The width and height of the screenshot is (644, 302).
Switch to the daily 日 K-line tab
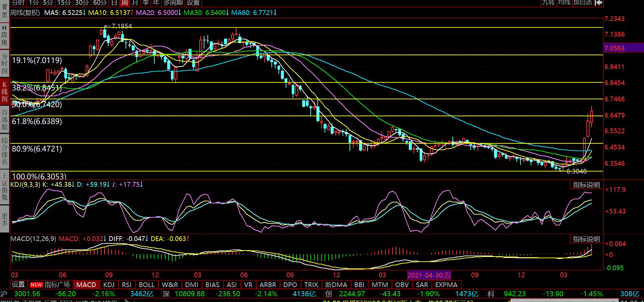coord(114,3)
